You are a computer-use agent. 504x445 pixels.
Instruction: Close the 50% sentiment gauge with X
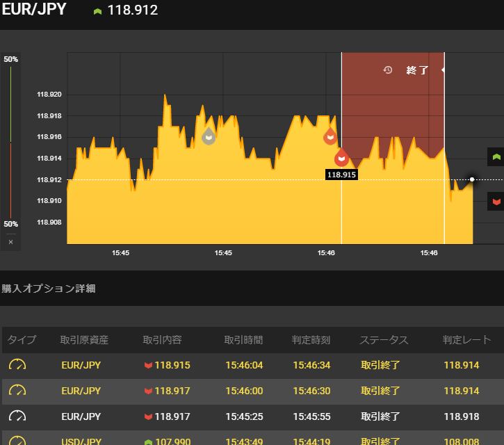tap(11, 242)
